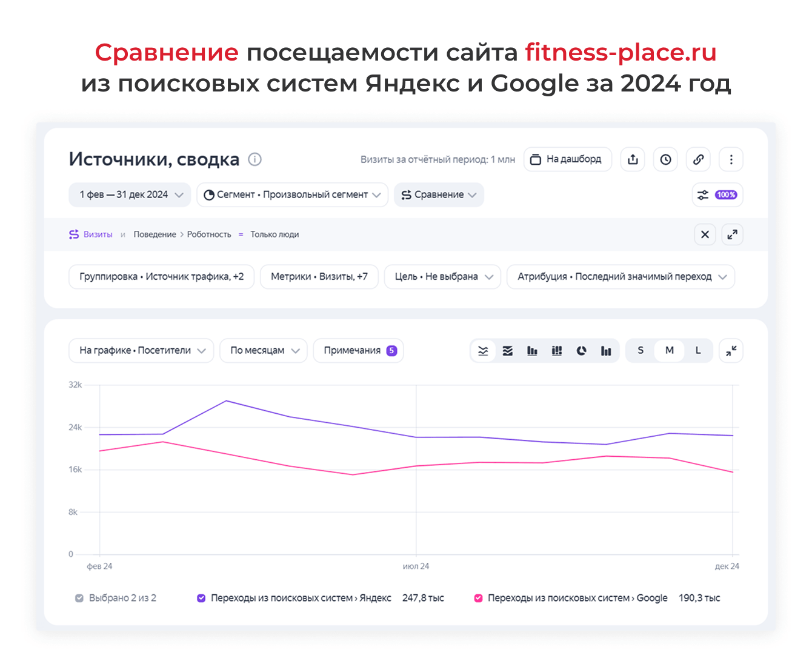Image resolution: width=812 pixels, height=667 pixels.
Task: Open "На графике • Посетители" dropdown
Action: tap(141, 351)
